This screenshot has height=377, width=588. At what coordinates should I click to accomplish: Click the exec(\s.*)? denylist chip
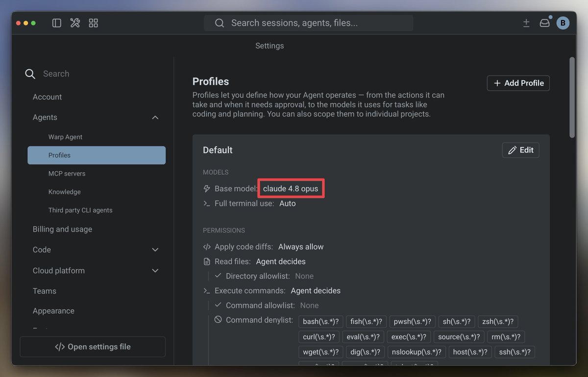click(x=409, y=337)
